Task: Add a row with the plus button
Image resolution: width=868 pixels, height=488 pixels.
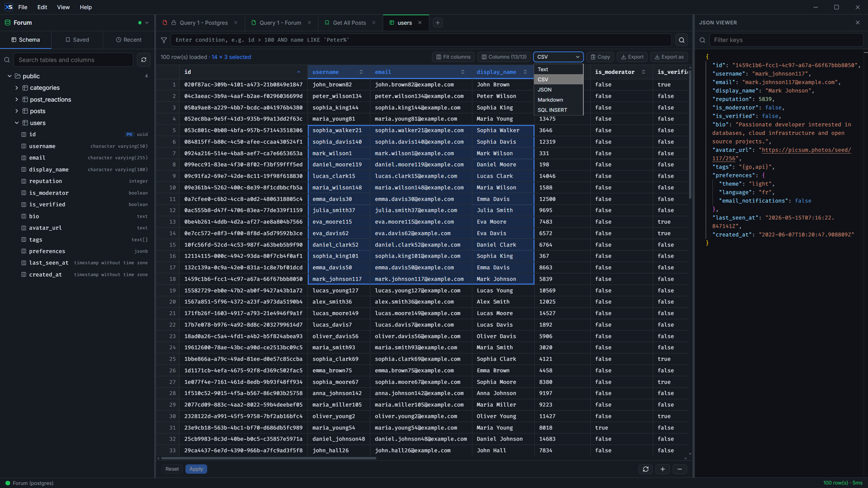Action: point(662,469)
